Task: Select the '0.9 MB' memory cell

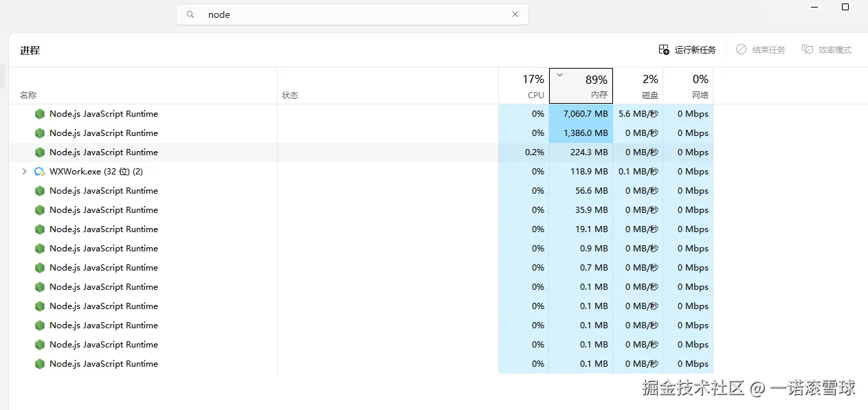Action: [581, 249]
